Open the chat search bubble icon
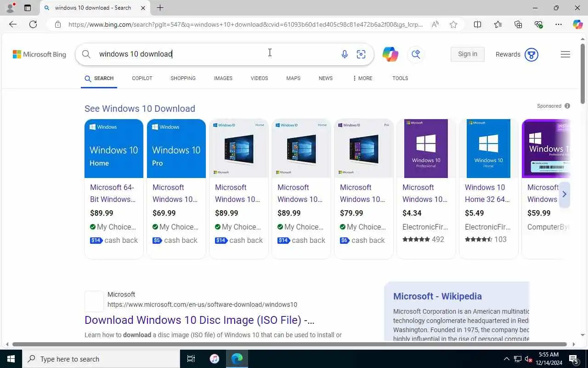 coord(416,54)
